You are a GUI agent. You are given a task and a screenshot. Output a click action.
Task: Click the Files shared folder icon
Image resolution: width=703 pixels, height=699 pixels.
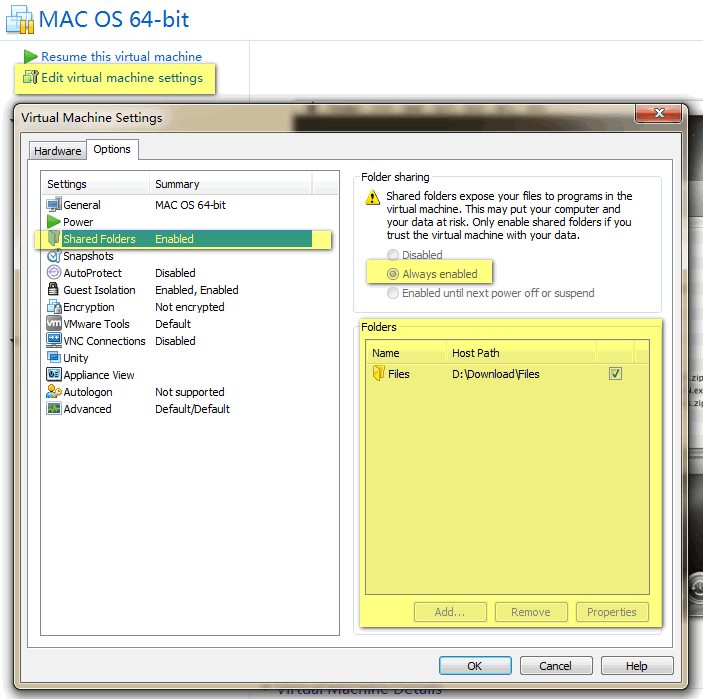(379, 373)
